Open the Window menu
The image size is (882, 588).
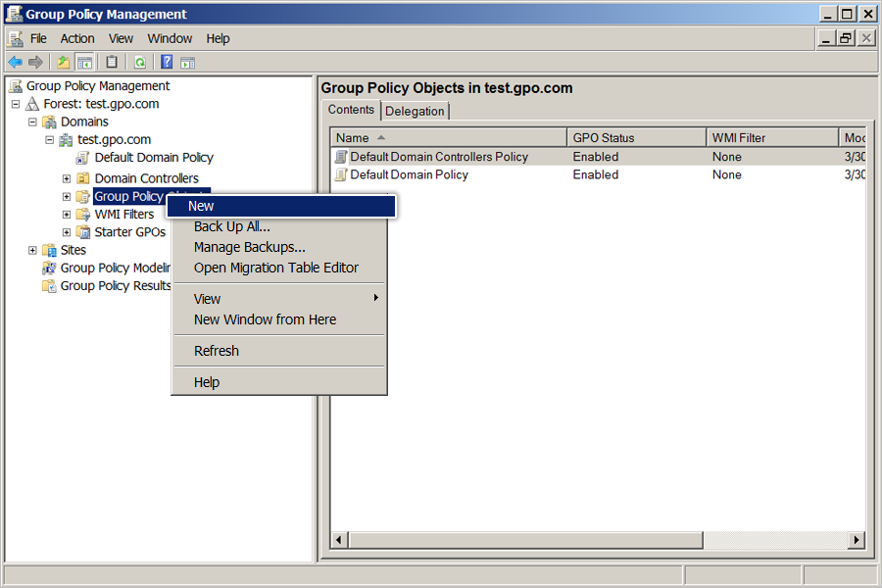pyautogui.click(x=170, y=39)
